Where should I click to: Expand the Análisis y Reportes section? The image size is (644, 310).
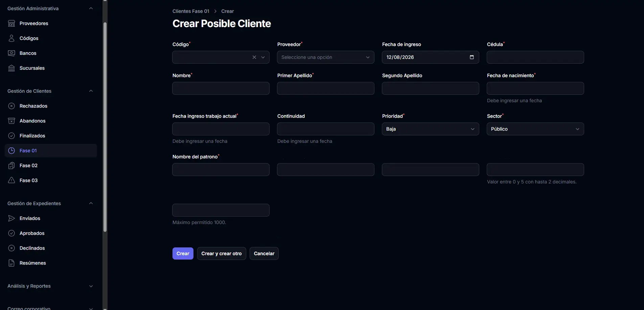[91, 286]
